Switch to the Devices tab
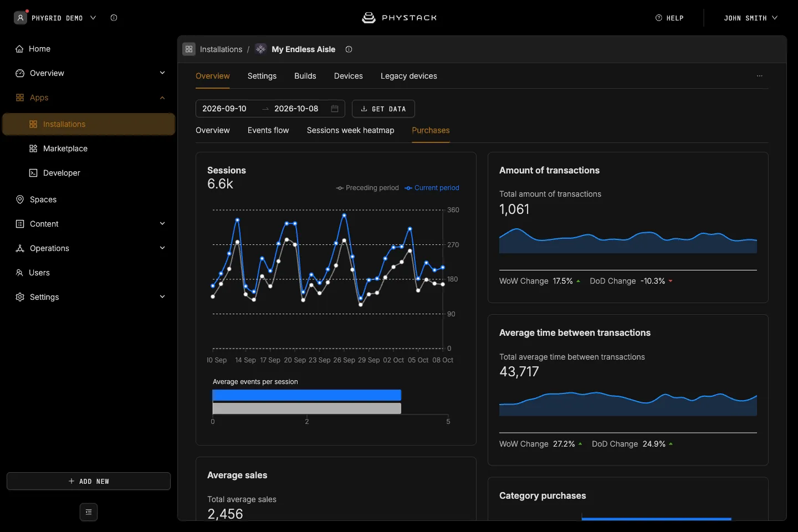The width and height of the screenshot is (798, 532). [x=349, y=76]
